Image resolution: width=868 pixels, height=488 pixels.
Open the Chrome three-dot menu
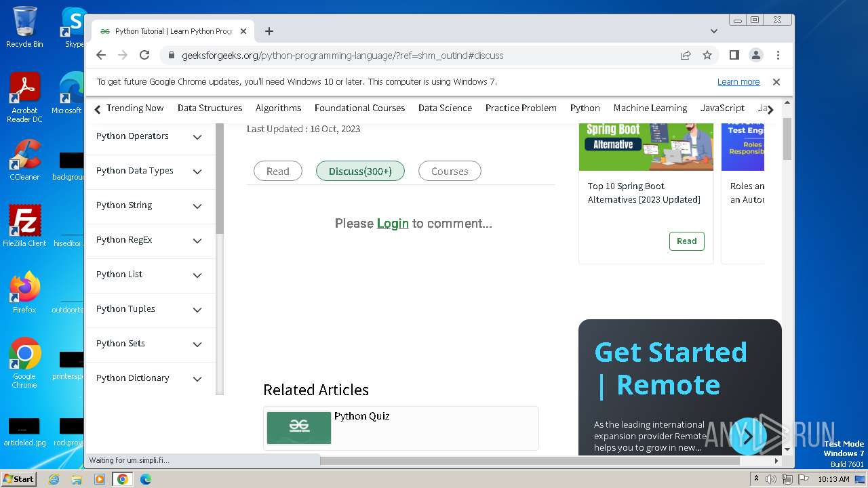pos(778,55)
